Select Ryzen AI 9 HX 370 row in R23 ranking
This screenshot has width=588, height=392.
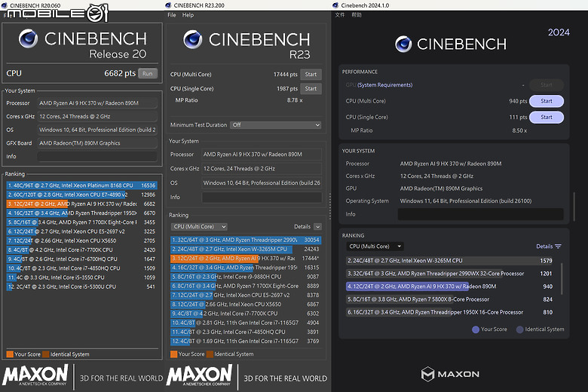pos(246,258)
